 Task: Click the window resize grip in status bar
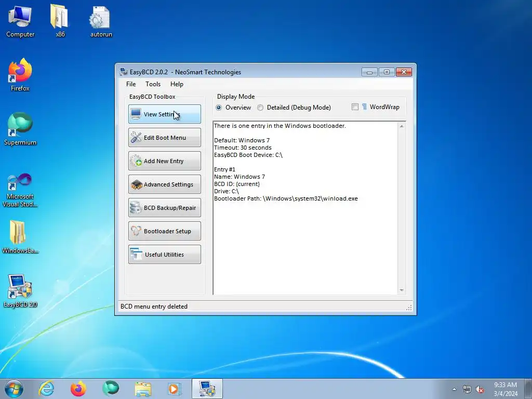pos(409,308)
